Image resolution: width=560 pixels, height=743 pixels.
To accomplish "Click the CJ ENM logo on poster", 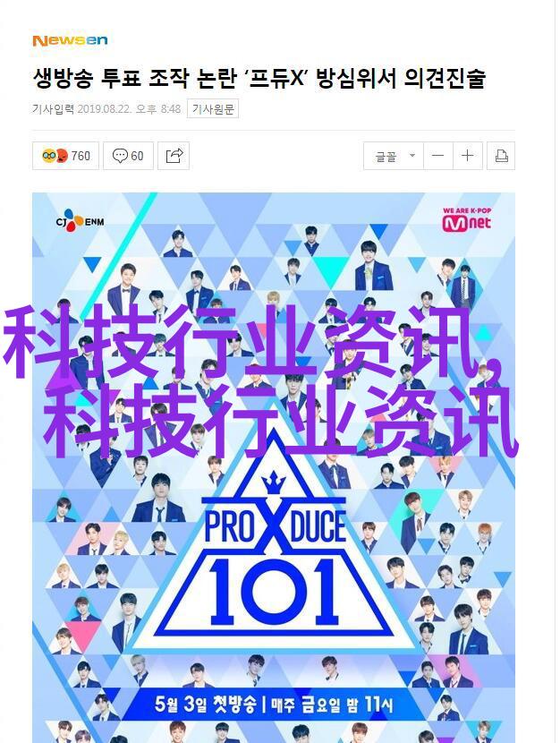I will pyautogui.click(x=80, y=221).
